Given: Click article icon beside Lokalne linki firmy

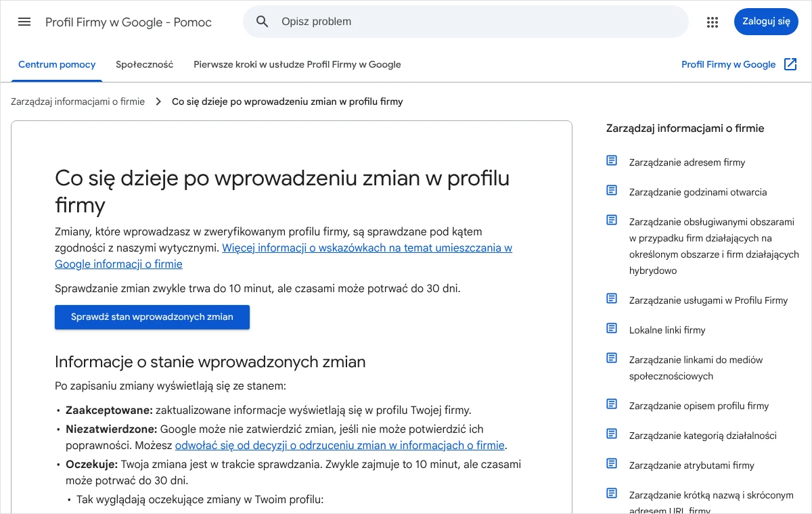Looking at the screenshot, I should 612,329.
